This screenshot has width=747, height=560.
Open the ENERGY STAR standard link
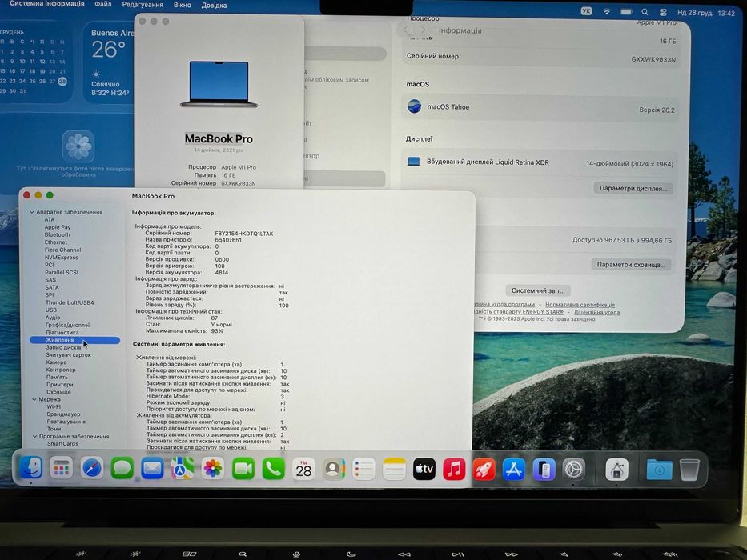520,312
